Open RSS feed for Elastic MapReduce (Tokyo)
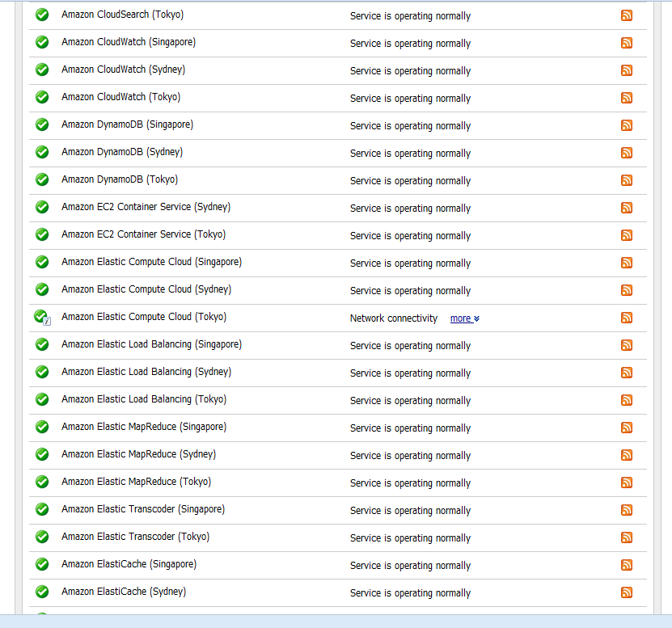The width and height of the screenshot is (672, 628). pyautogui.click(x=627, y=483)
